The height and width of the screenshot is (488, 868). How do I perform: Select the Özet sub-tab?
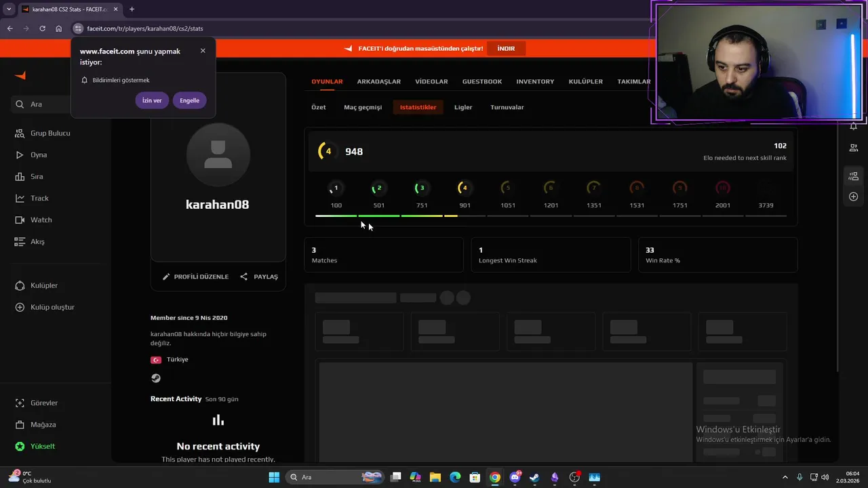[319, 107]
